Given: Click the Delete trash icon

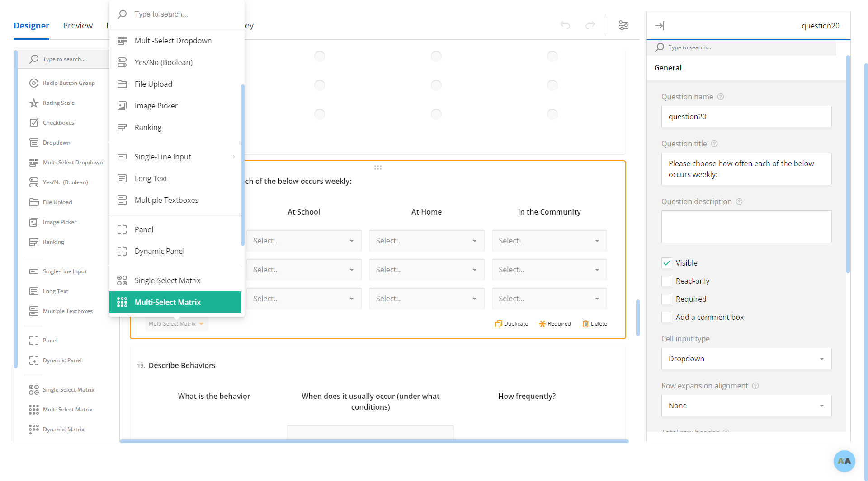Looking at the screenshot, I should point(585,324).
